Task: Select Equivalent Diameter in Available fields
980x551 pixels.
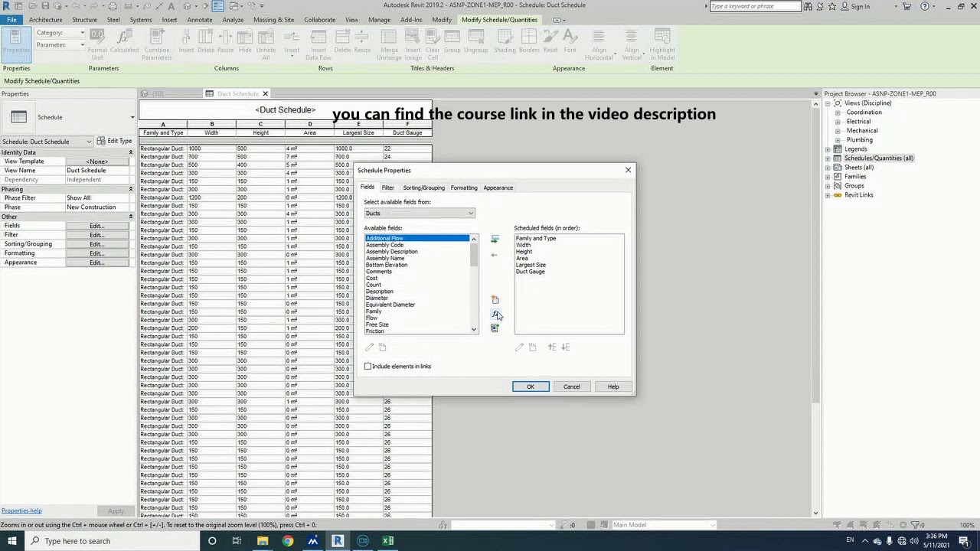Action: click(x=390, y=305)
